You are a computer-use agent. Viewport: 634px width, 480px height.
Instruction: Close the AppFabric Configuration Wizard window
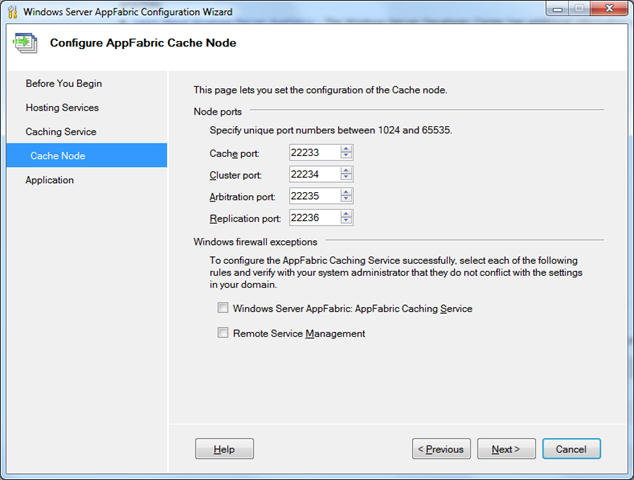click(x=609, y=8)
